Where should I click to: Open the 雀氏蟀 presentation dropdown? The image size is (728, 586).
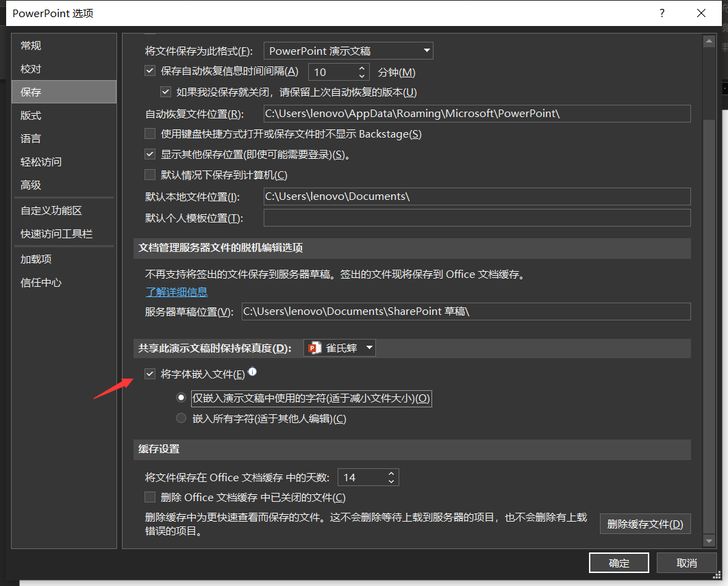pyautogui.click(x=340, y=348)
